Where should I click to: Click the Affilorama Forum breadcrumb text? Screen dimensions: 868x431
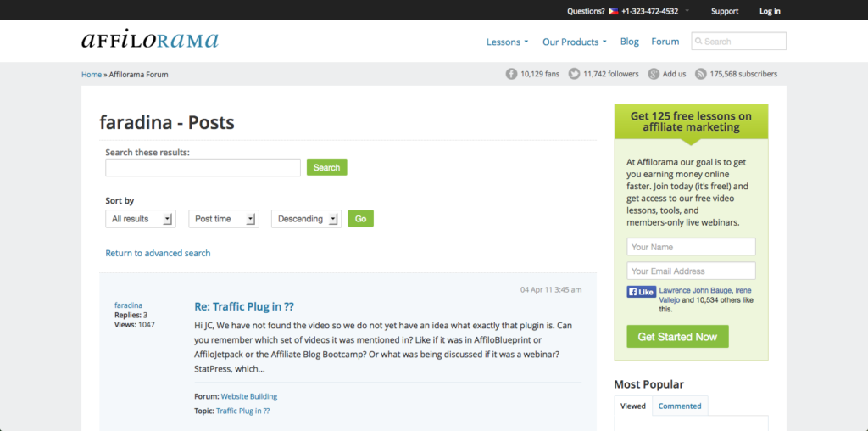[138, 74]
